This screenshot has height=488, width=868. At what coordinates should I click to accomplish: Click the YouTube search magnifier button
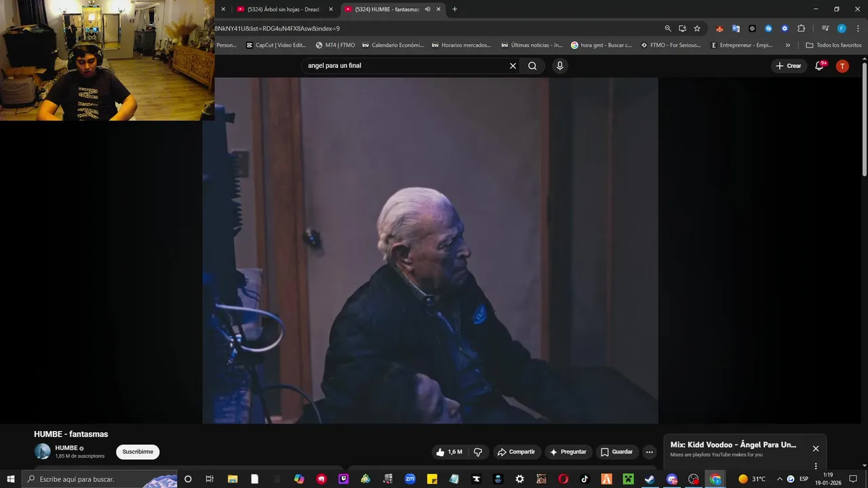point(532,66)
